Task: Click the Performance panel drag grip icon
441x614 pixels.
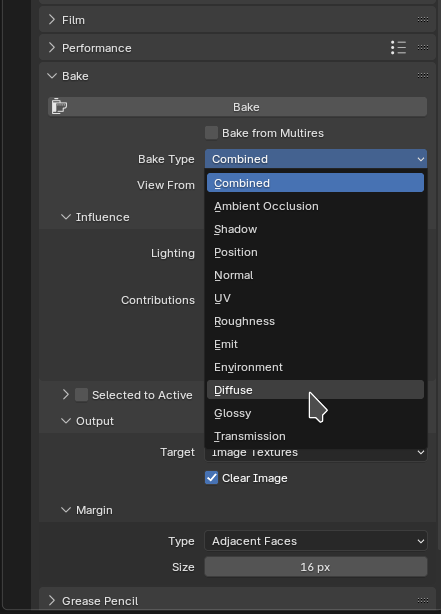Action: point(423,48)
